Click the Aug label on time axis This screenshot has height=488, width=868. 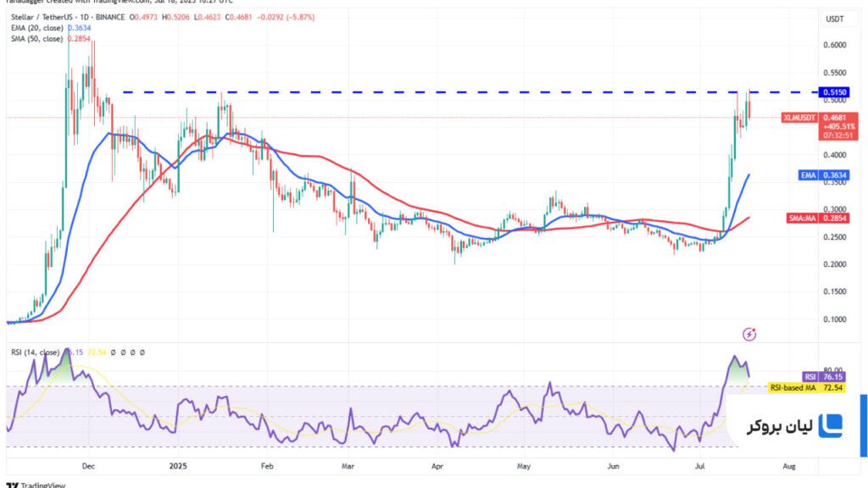(x=789, y=467)
